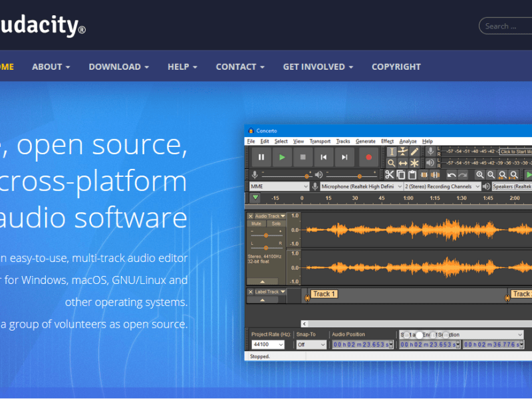Solo the Audio Track
The height and width of the screenshot is (399, 532).
(x=277, y=223)
